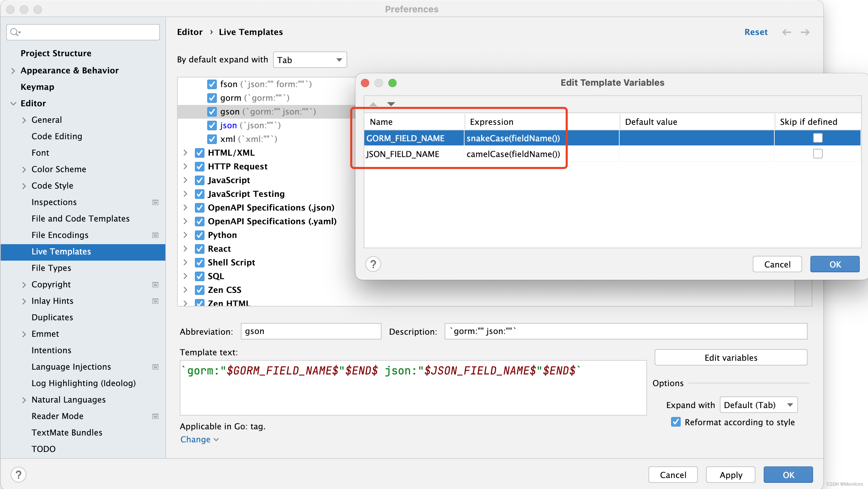Click the Preferences help question mark
Screen dimensions: 868x489
pyautogui.click(x=19, y=475)
